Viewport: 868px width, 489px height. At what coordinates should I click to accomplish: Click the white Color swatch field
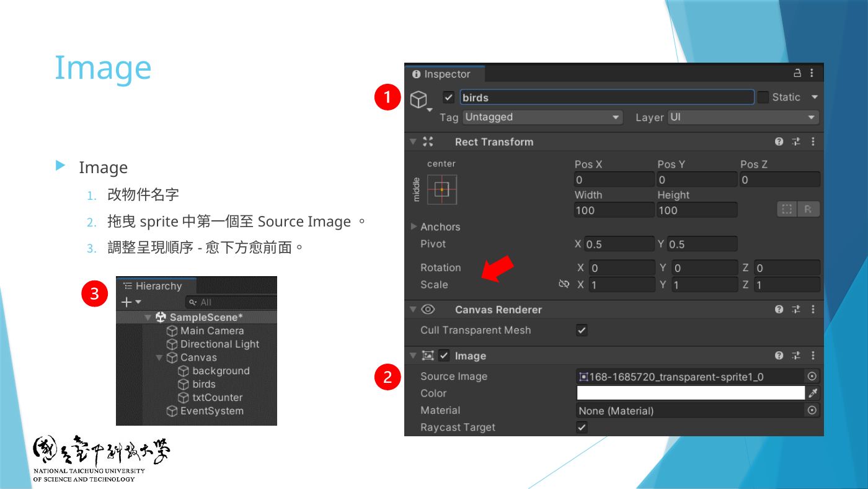coord(691,393)
